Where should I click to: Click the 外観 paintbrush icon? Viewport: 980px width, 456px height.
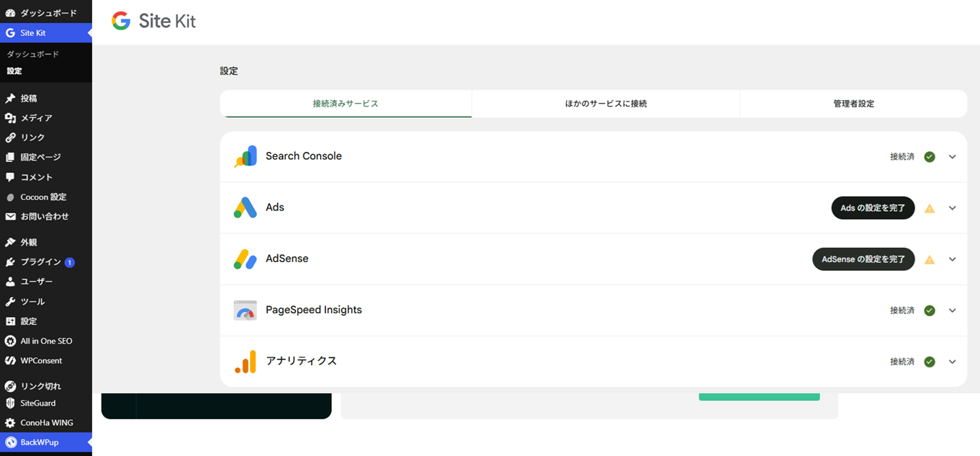[10, 242]
